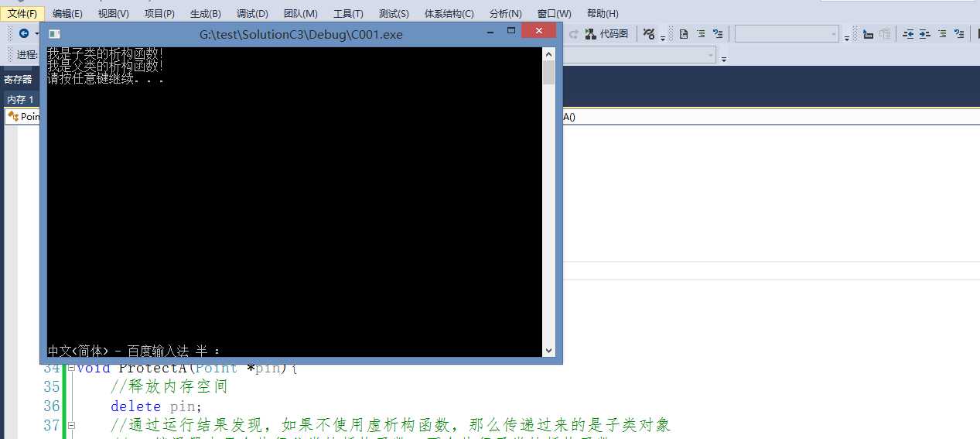Click the console window system menu icon
Image resolution: width=980 pixels, height=439 pixels.
tap(54, 33)
